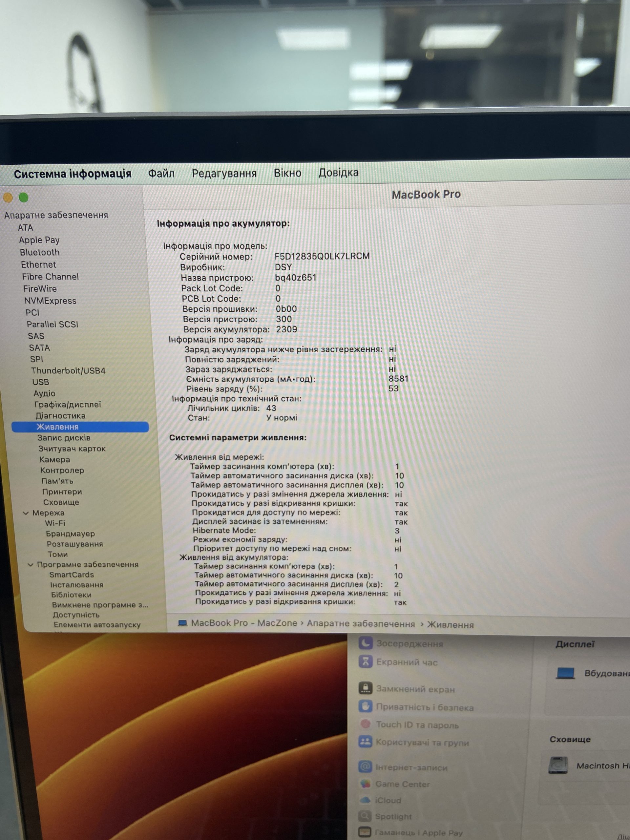Select USB in the sidebar
The height and width of the screenshot is (840, 630).
(41, 382)
